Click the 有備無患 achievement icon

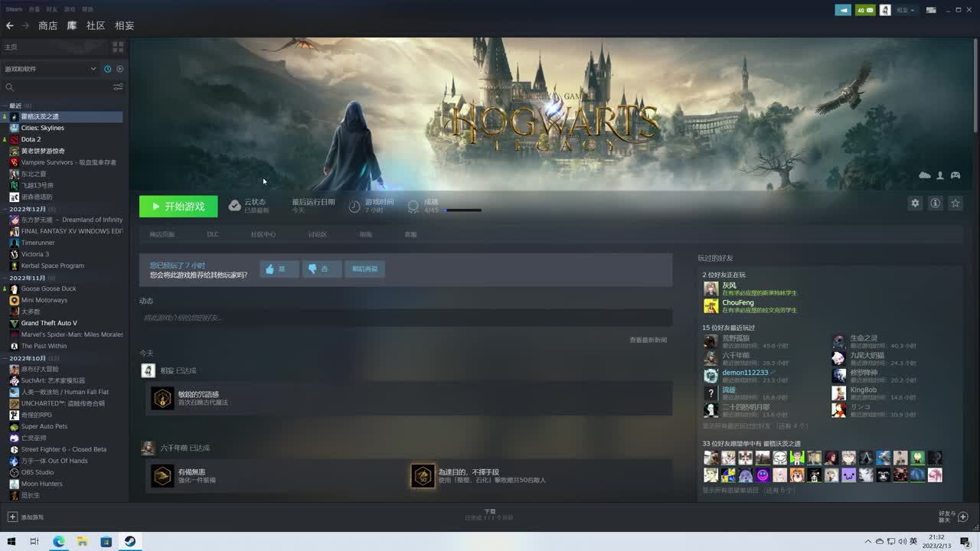click(x=162, y=476)
